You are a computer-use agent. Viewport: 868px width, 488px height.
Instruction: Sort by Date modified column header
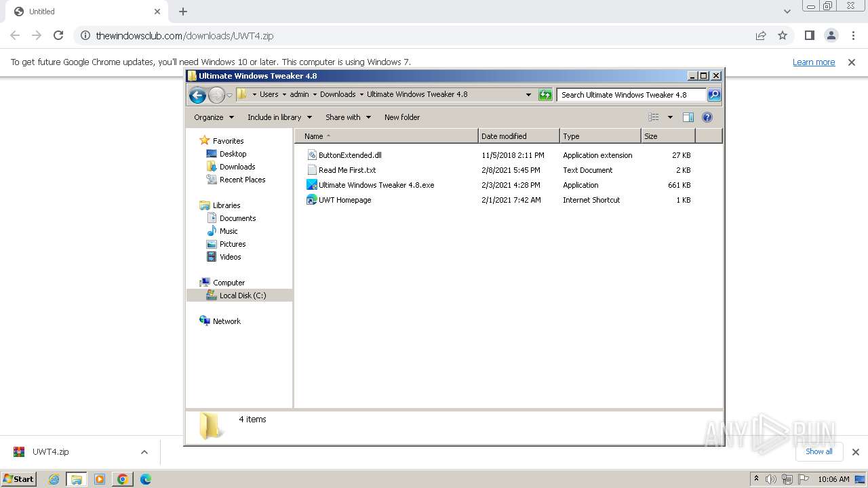click(519, 136)
